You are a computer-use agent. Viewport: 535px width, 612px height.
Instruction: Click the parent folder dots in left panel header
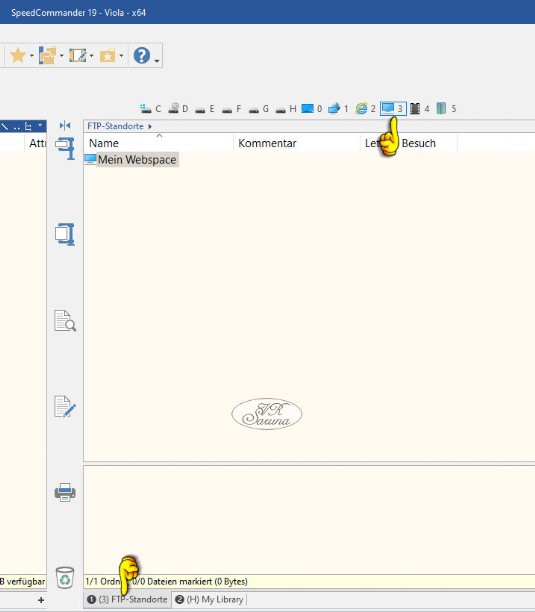16,127
